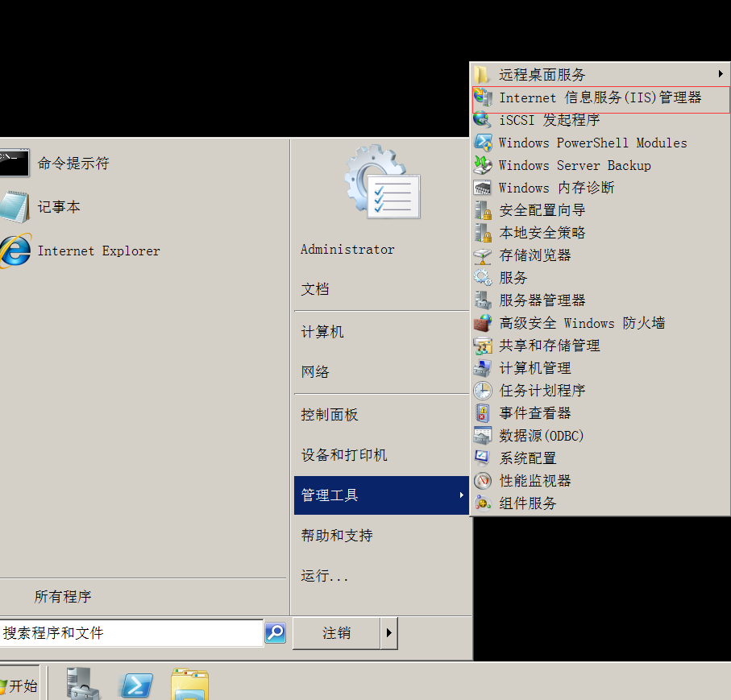Image resolution: width=731 pixels, height=700 pixels.
Task: Click the 开始 Start button
Action: (x=19, y=685)
